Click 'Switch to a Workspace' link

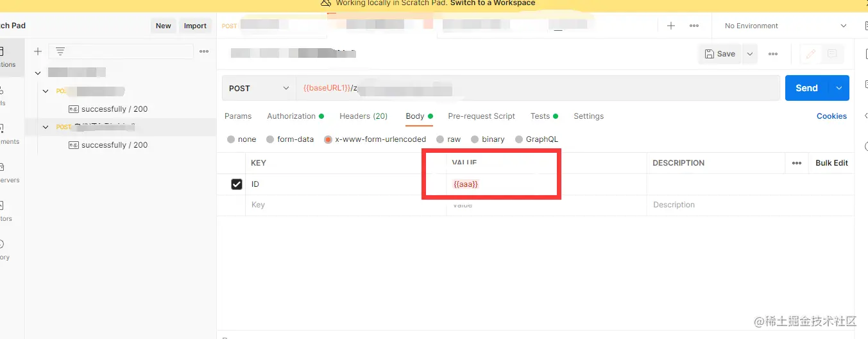coord(493,3)
